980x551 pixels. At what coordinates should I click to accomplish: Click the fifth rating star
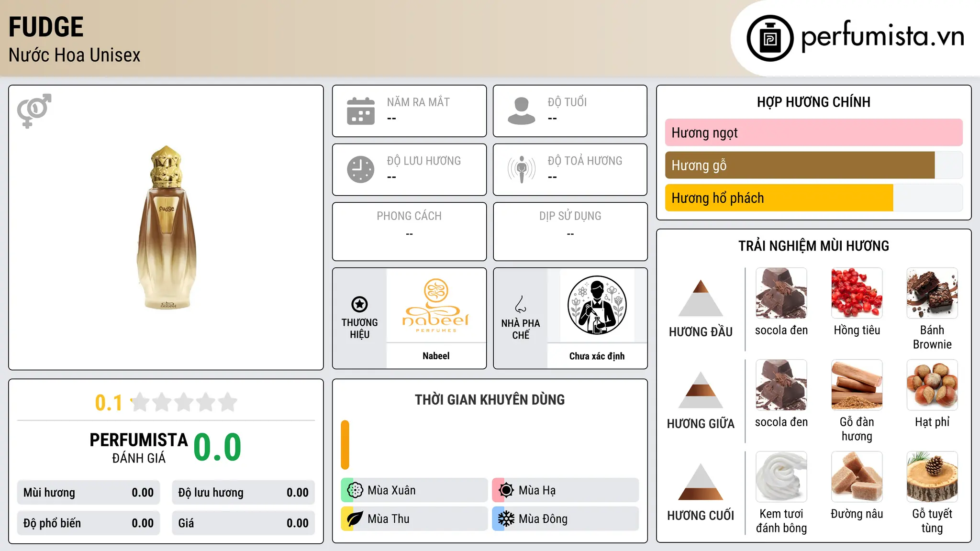[228, 402]
